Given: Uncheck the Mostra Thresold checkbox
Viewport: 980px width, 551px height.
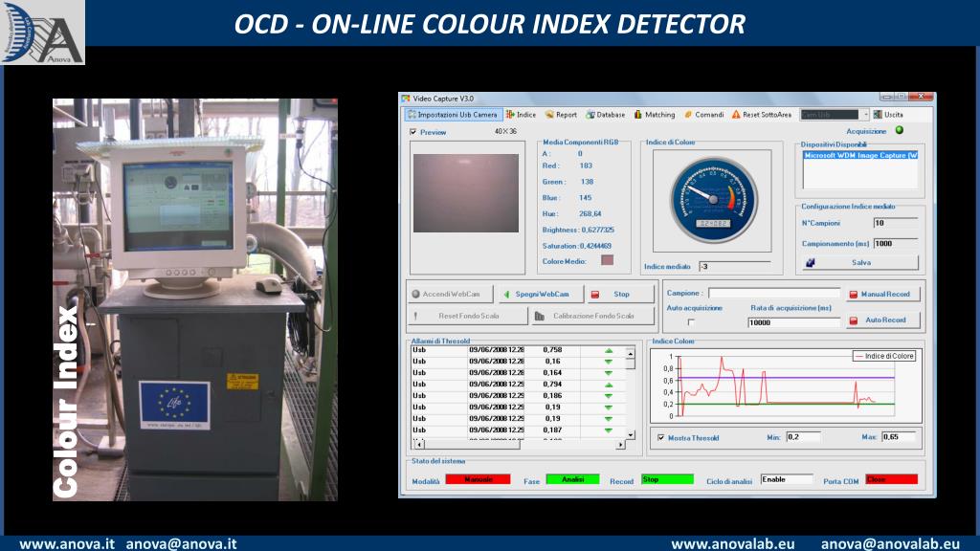Looking at the screenshot, I should 660,437.
